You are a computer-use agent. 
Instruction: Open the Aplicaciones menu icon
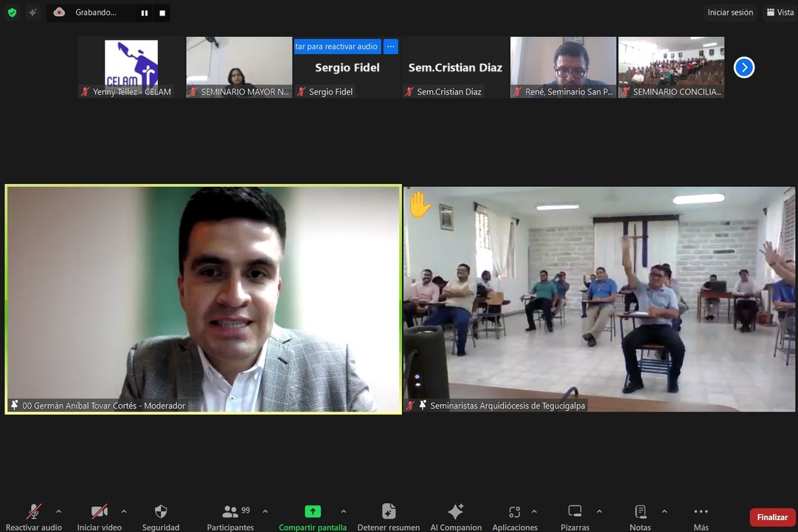[x=515, y=512]
